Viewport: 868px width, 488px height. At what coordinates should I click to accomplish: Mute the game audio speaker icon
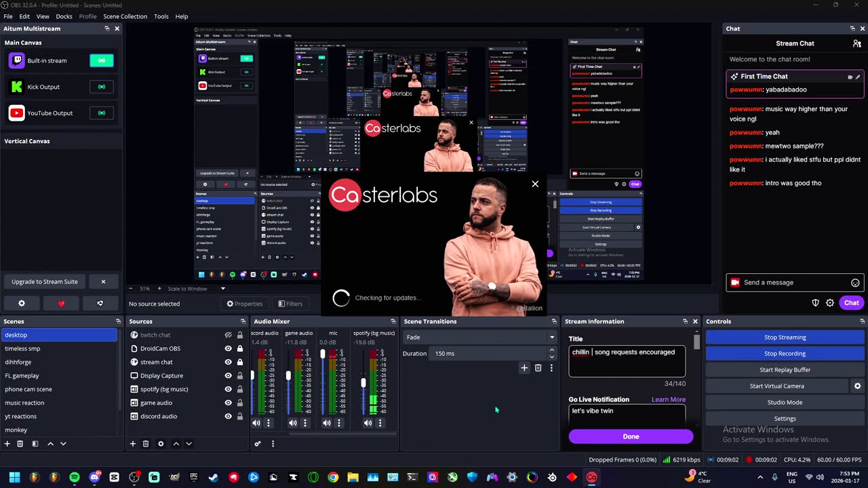pyautogui.click(x=293, y=423)
